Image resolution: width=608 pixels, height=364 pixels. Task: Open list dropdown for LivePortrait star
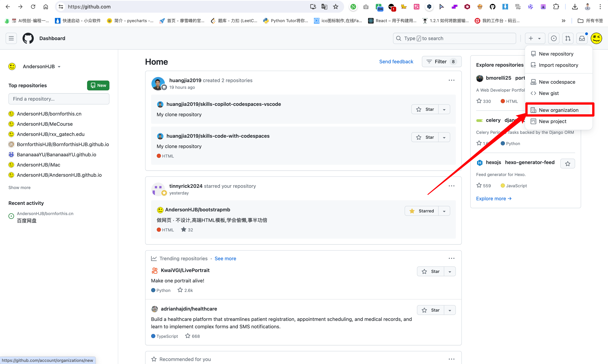coord(450,272)
